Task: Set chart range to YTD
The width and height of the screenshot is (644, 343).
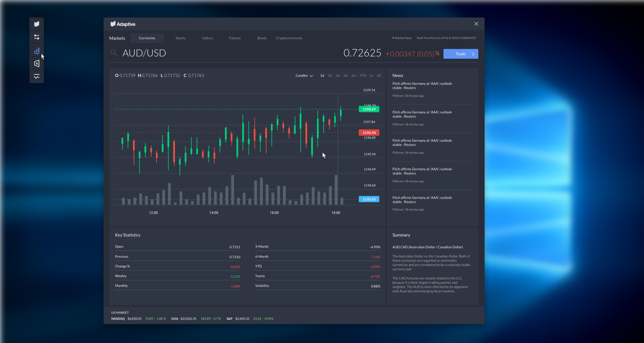Action: coord(363,76)
